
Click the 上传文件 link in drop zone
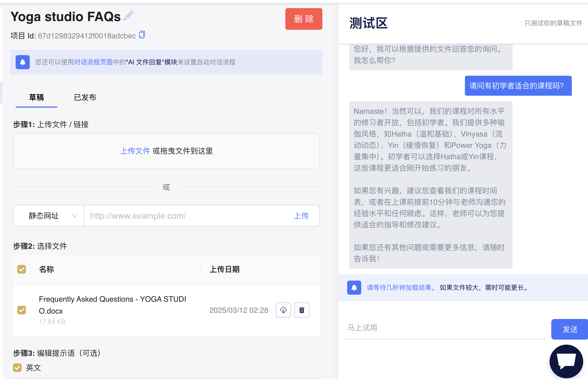click(135, 151)
